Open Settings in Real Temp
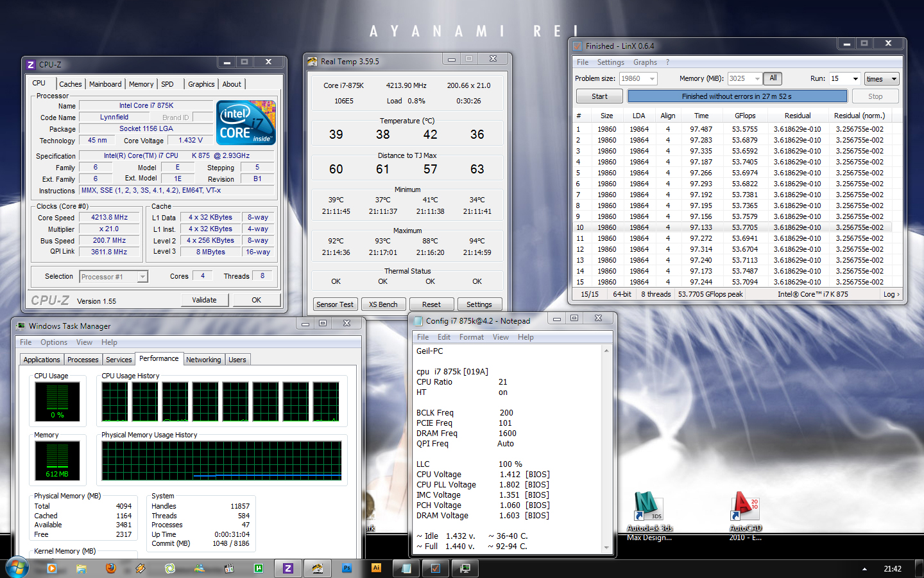Image resolution: width=924 pixels, height=578 pixels. pos(479,304)
